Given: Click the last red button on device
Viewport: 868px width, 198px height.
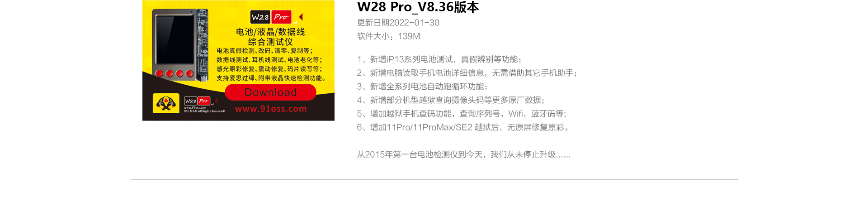Looking at the screenshot, I should (x=190, y=73).
